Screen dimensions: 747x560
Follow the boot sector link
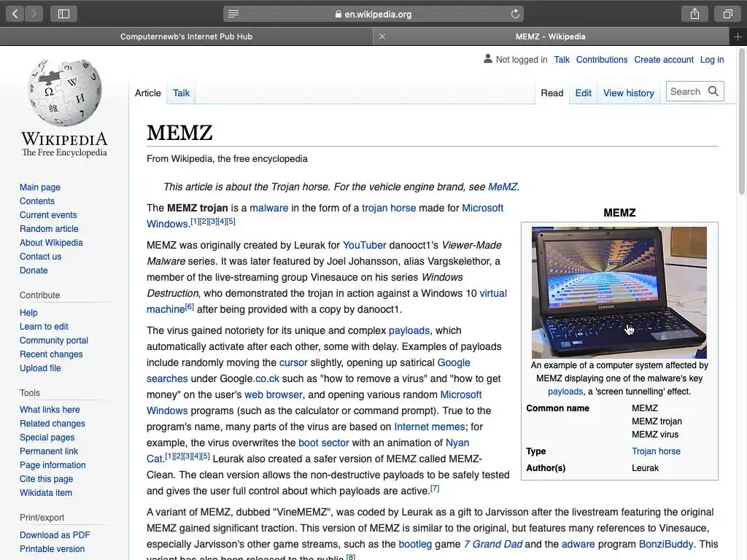(x=323, y=443)
